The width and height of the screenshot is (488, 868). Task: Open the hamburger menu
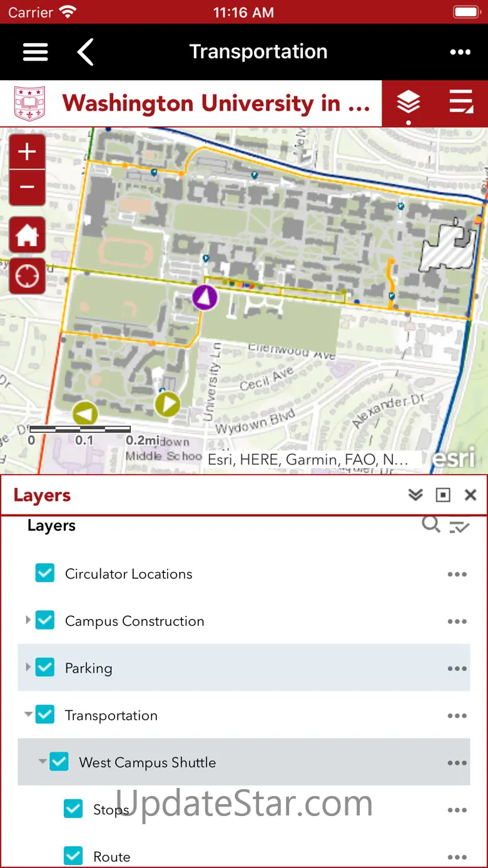[36, 52]
